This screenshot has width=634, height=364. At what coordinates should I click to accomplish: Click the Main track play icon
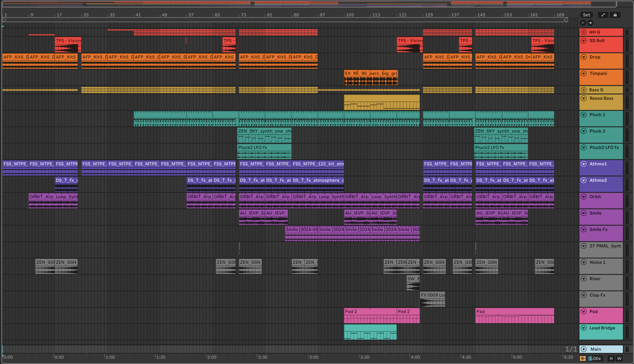583,349
